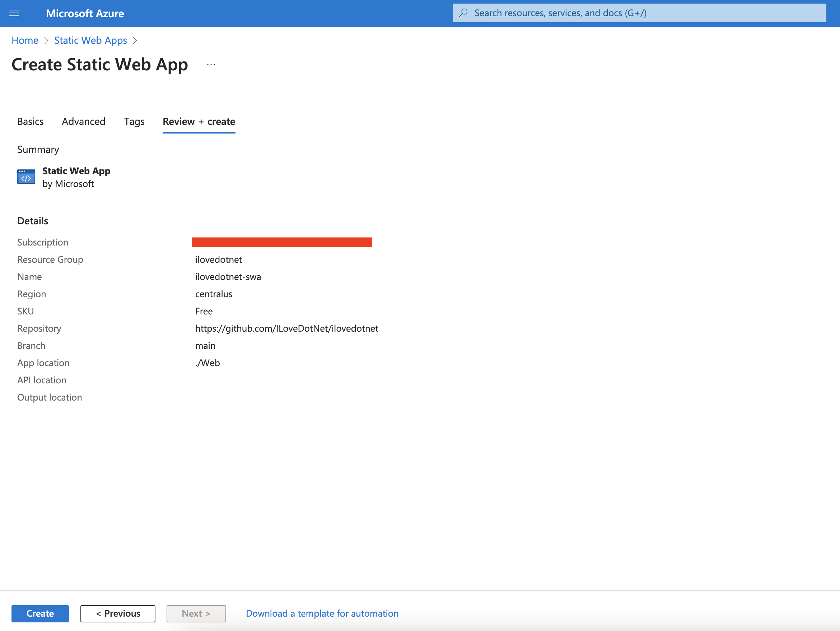Click the Repository label
Screen dimensions: 840x631
[39, 329]
